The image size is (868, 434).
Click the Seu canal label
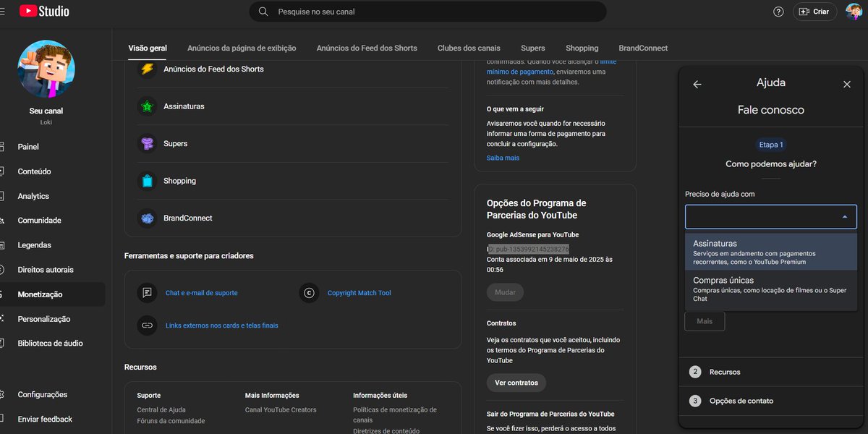tap(46, 111)
